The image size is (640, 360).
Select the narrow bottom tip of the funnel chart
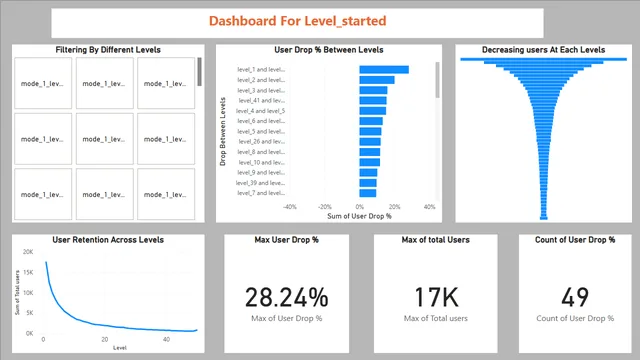(x=543, y=218)
